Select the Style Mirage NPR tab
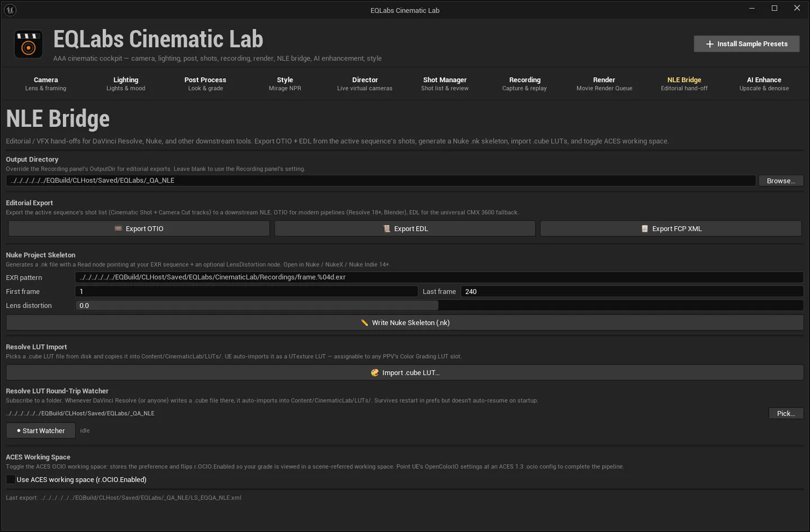Viewport: 810px width, 532px height. pyautogui.click(x=285, y=84)
